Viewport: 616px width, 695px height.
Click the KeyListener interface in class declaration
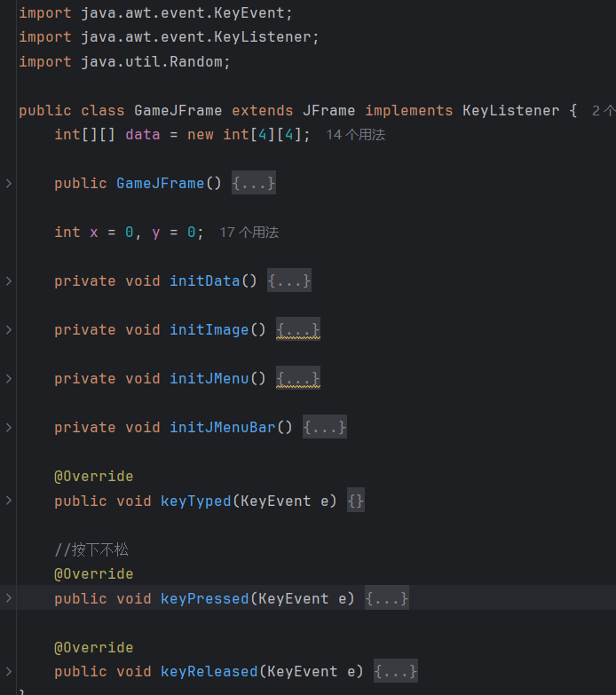point(510,110)
